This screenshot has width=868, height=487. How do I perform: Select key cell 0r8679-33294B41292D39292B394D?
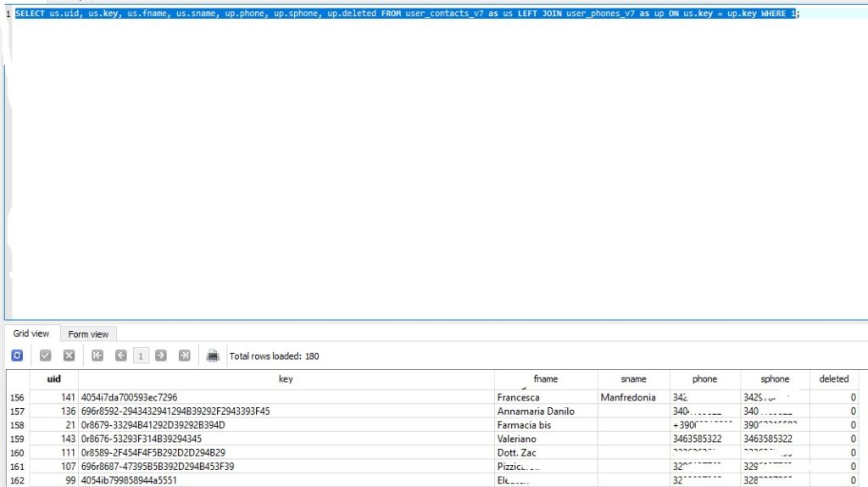(x=287, y=425)
